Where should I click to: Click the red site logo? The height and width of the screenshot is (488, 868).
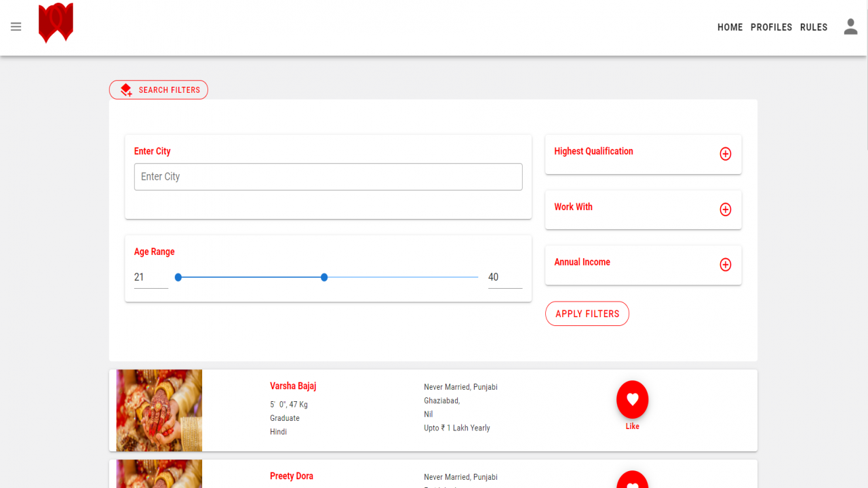click(56, 23)
